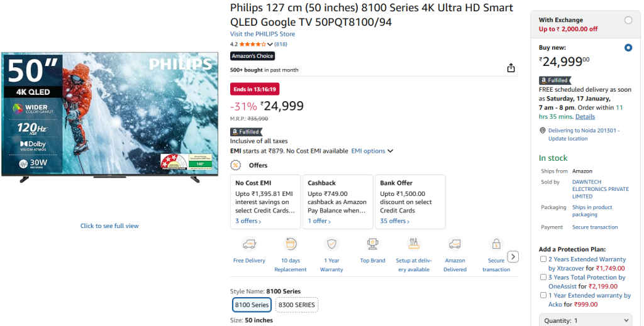Click the 1 Year Warranty shield icon
The width and height of the screenshot is (644, 326).
(x=331, y=244)
